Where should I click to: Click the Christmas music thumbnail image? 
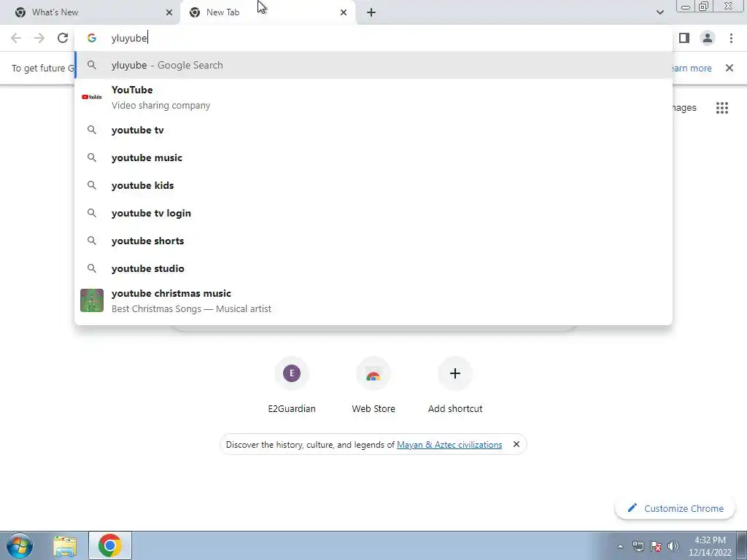[92, 300]
